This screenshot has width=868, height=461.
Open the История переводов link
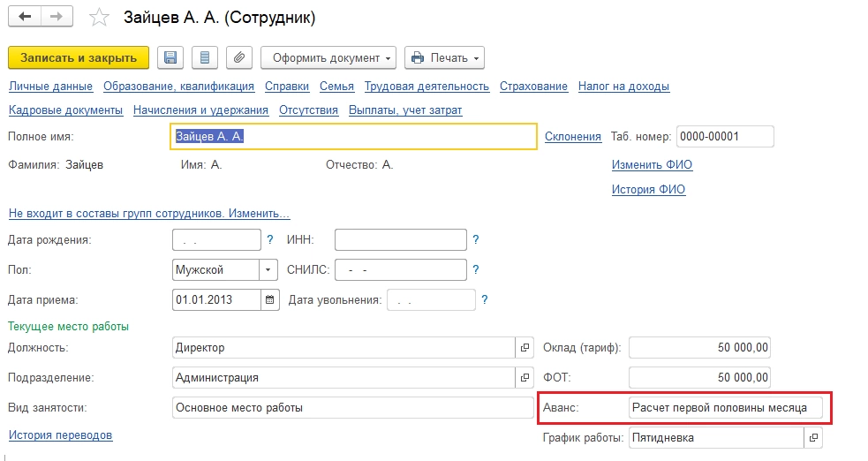[x=60, y=435]
